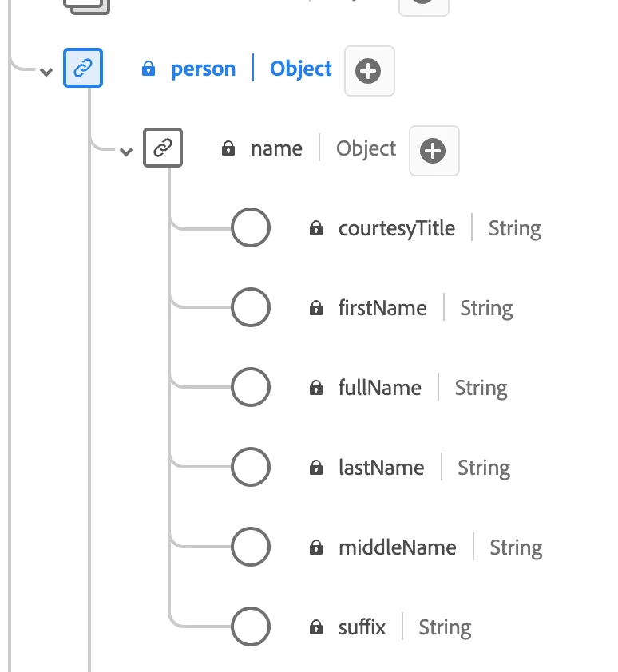The image size is (618, 672).
Task: Collapse the name object chevron
Action: point(125,152)
